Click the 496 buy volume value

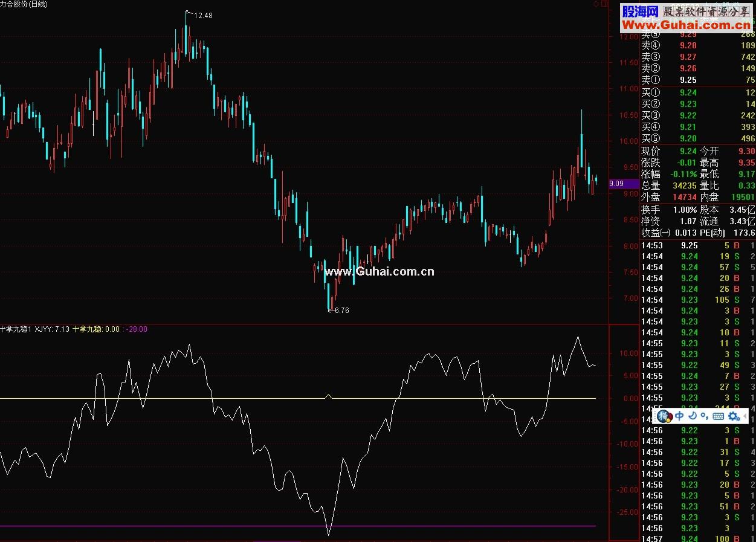pyautogui.click(x=748, y=138)
